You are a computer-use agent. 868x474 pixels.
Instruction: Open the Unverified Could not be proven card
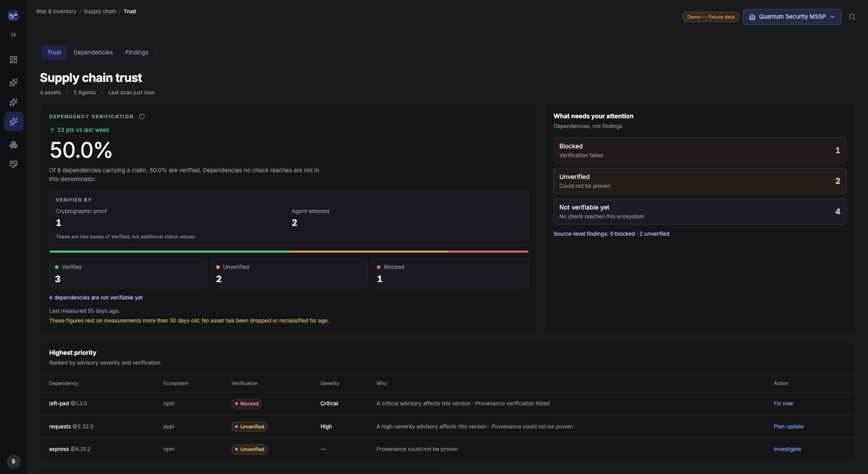[x=700, y=181]
